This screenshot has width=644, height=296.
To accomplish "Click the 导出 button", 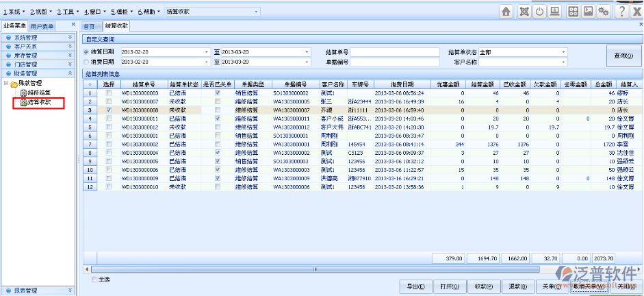I will [x=416, y=286].
